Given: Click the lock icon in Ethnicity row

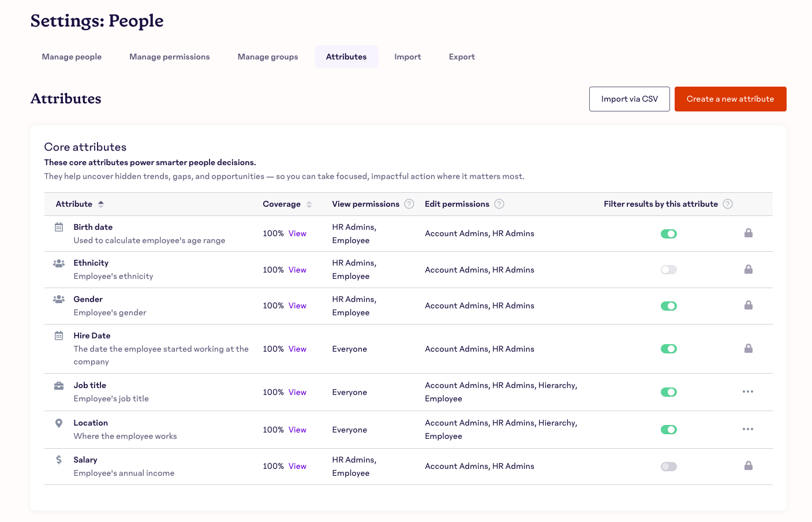Looking at the screenshot, I should [749, 269].
